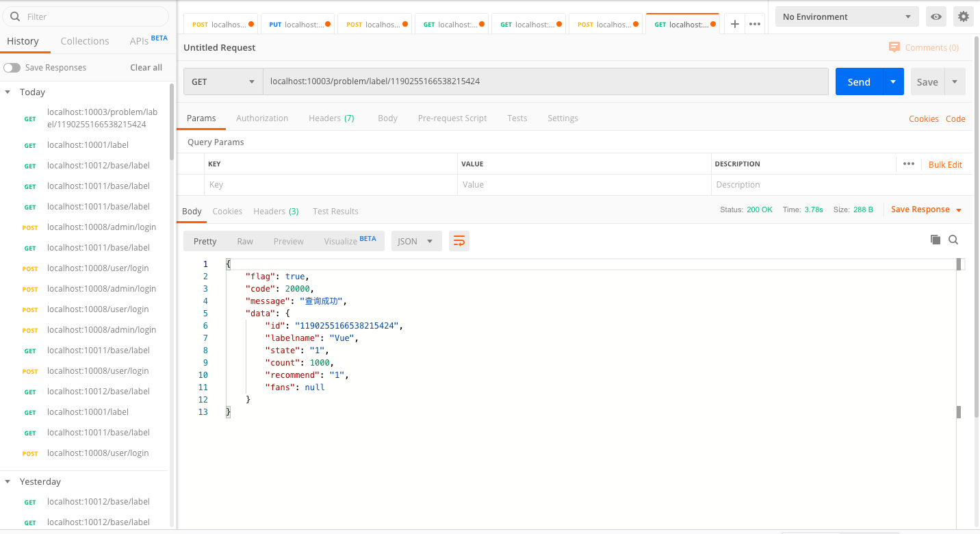Open the Save button dropdown arrow

point(955,81)
